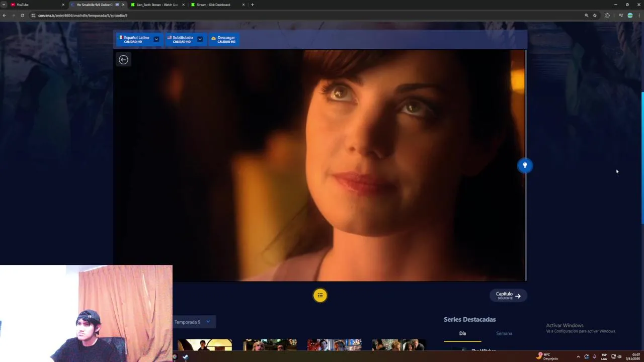Click the media indicator on the Smallville tab
This screenshot has height=362, width=644.
(117, 5)
